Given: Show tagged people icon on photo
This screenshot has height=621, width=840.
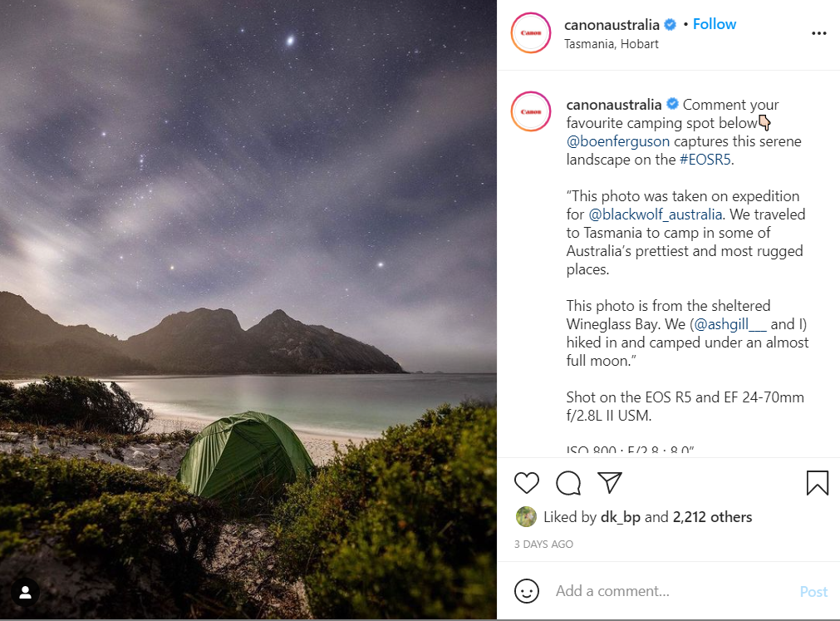Looking at the screenshot, I should click(26, 593).
